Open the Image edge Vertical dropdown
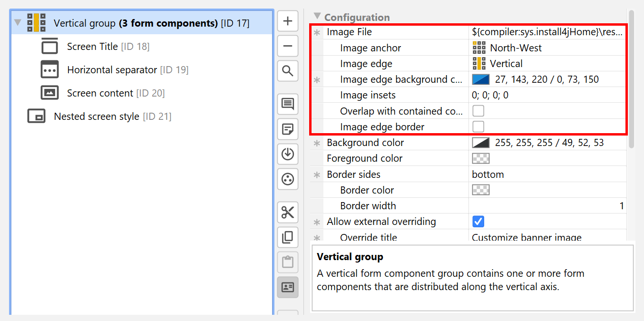 click(x=547, y=64)
